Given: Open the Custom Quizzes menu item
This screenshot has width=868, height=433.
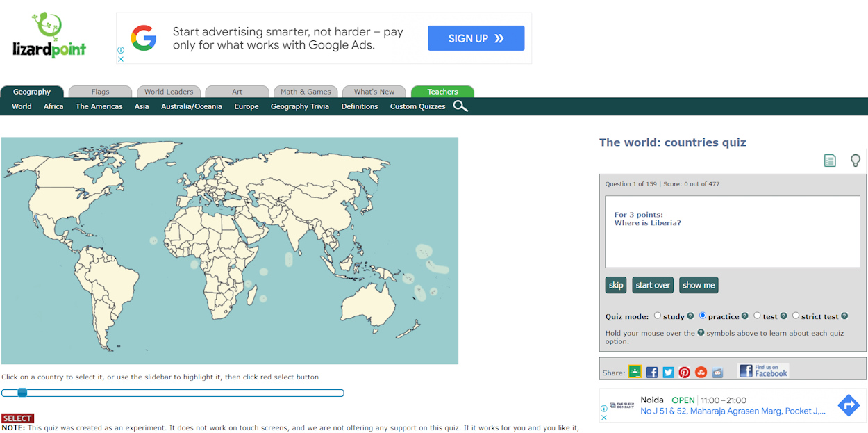Looking at the screenshot, I should pyautogui.click(x=417, y=106).
